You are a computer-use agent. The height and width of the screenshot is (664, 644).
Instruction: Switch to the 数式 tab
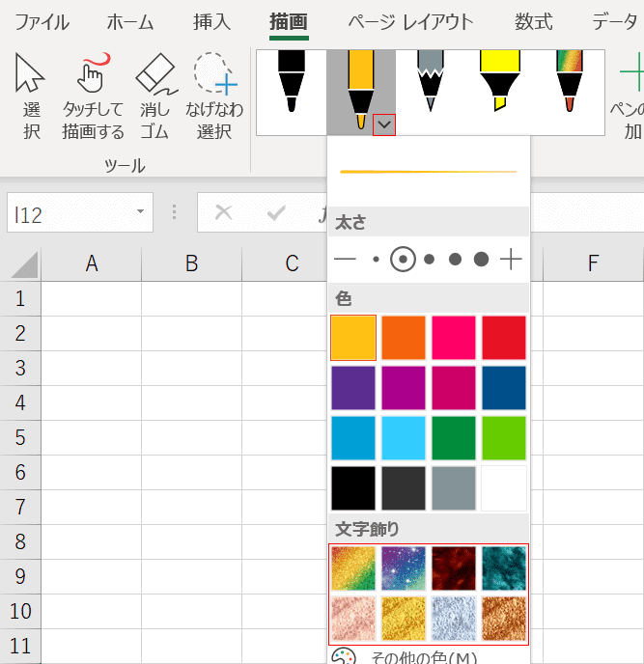point(533,21)
